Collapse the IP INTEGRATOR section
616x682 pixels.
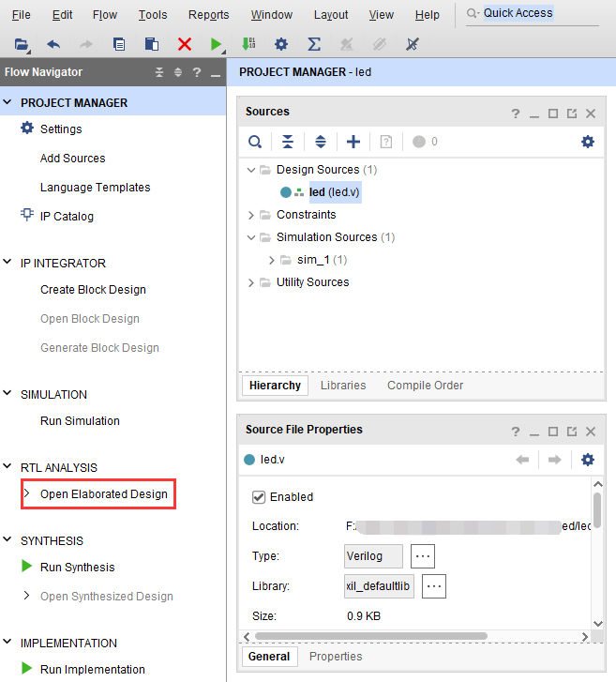[8, 263]
